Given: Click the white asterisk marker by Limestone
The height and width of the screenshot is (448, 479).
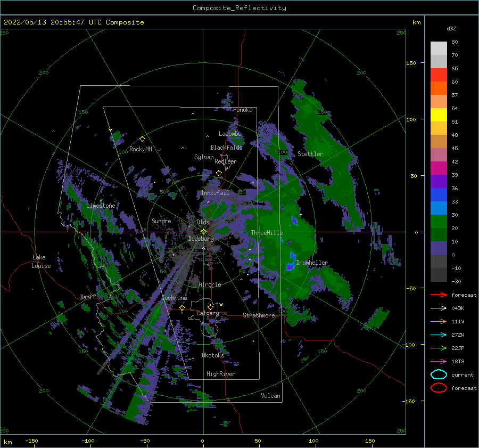Looking at the screenshot, I should (x=101, y=201).
